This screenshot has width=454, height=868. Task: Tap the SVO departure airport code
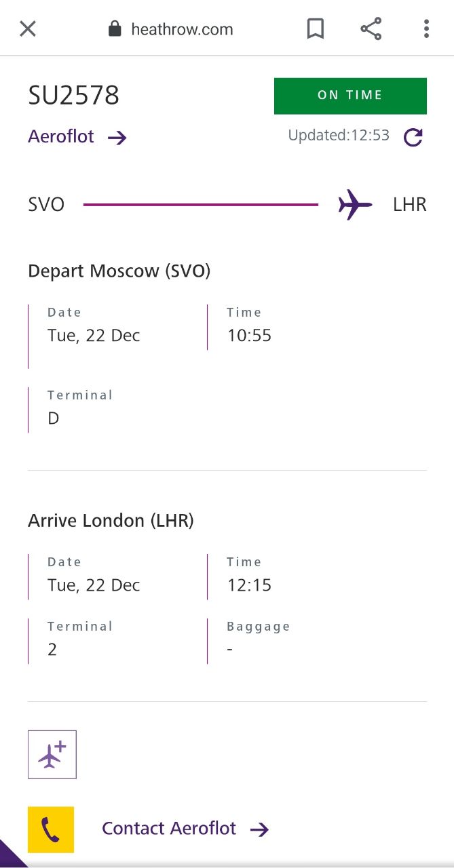click(x=46, y=204)
